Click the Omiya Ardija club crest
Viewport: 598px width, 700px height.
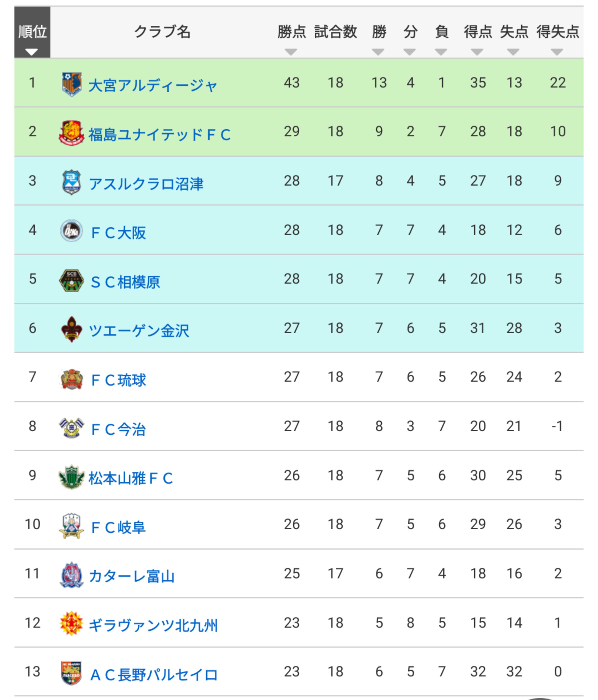(x=72, y=84)
